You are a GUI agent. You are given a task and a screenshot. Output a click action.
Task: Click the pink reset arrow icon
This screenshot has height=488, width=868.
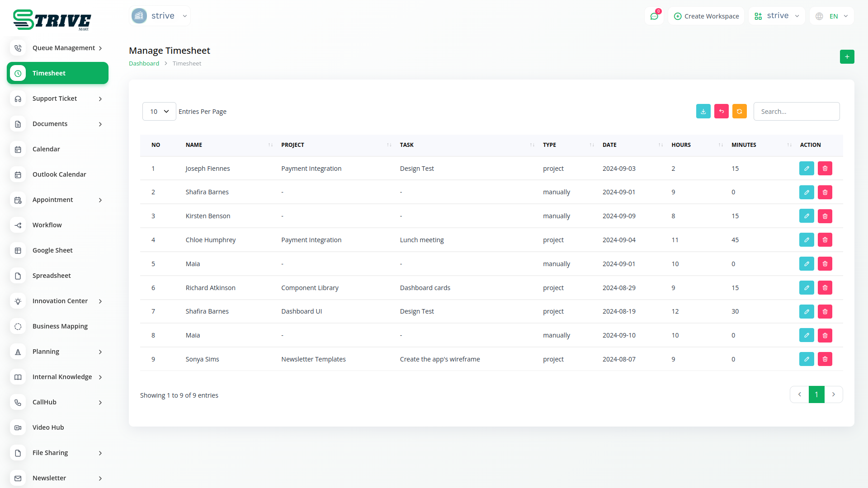click(x=721, y=111)
